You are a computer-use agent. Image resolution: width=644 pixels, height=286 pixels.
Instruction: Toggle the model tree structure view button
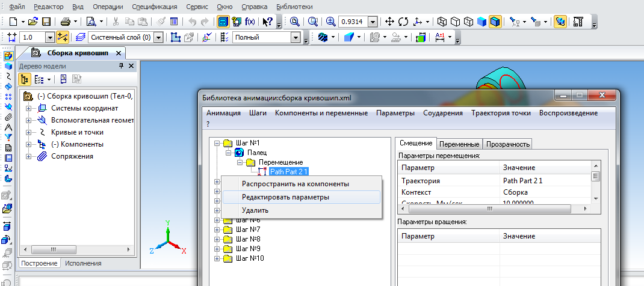(25, 79)
